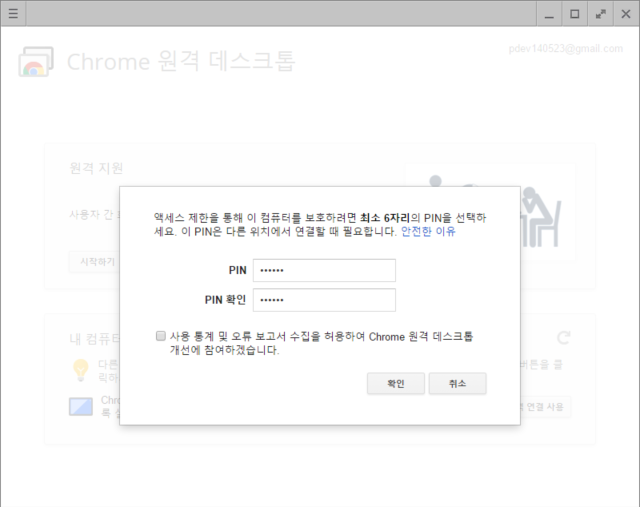Click the seated person illustration

tap(542, 217)
